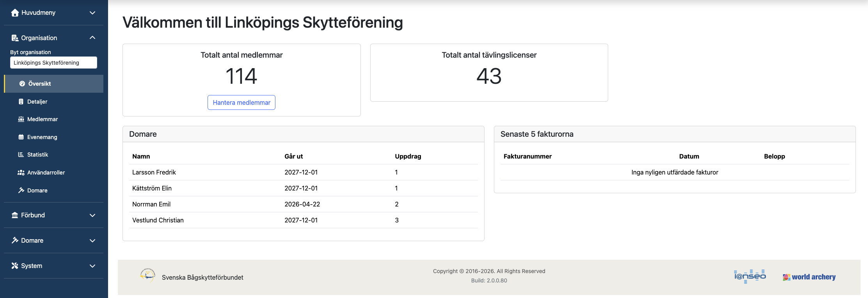The width and height of the screenshot is (868, 298).
Task: Click the System tools icon
Action: (x=15, y=266)
